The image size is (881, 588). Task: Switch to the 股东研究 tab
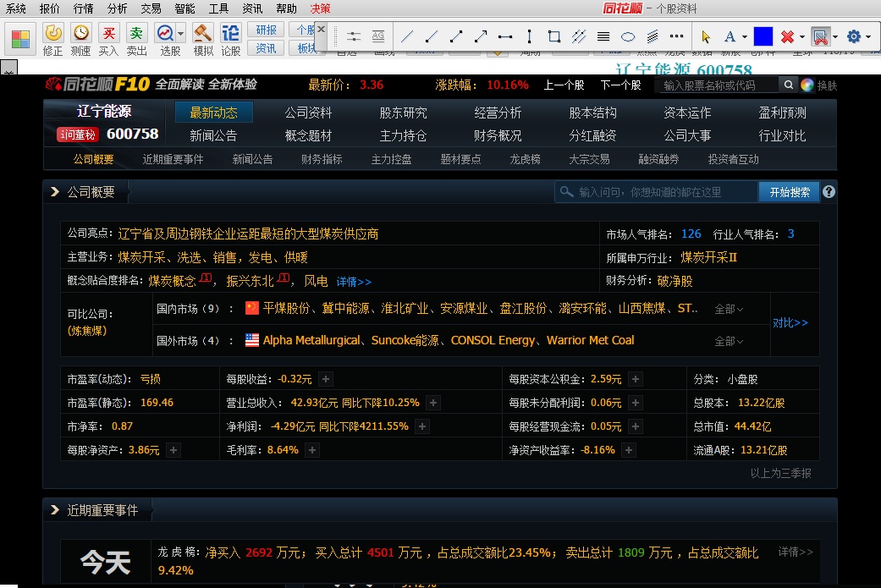403,113
